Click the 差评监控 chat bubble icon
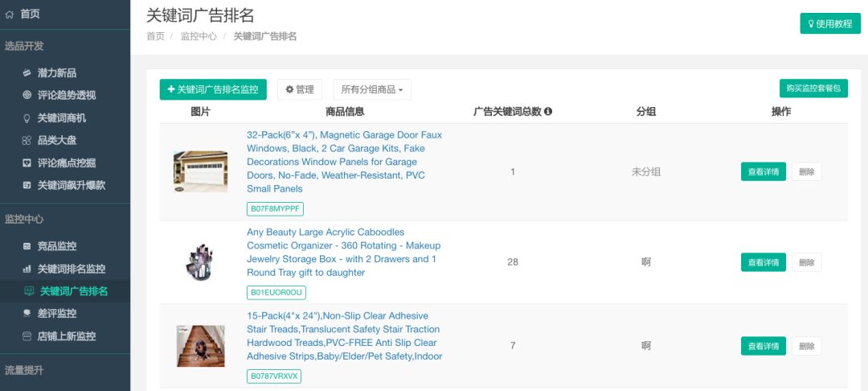 tap(27, 314)
